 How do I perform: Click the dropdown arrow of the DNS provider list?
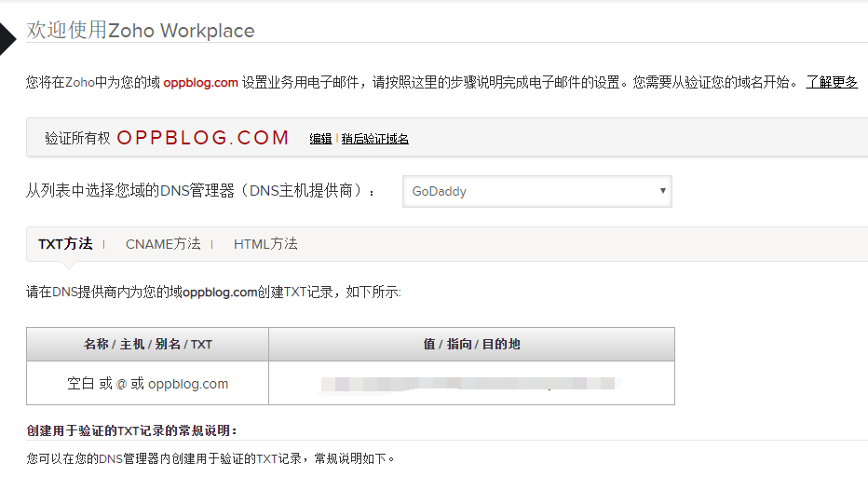pyautogui.click(x=662, y=191)
